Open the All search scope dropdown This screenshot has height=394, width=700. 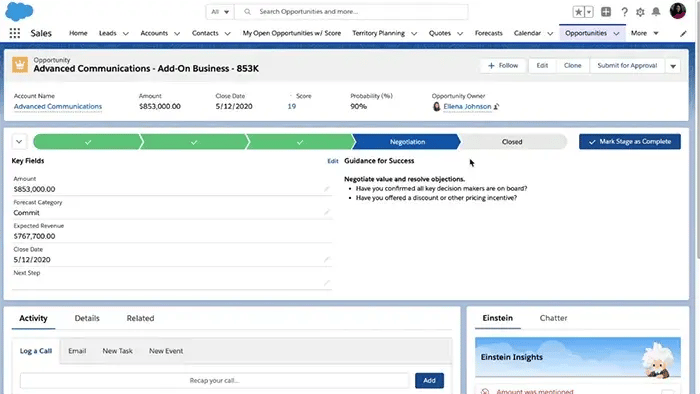[220, 12]
